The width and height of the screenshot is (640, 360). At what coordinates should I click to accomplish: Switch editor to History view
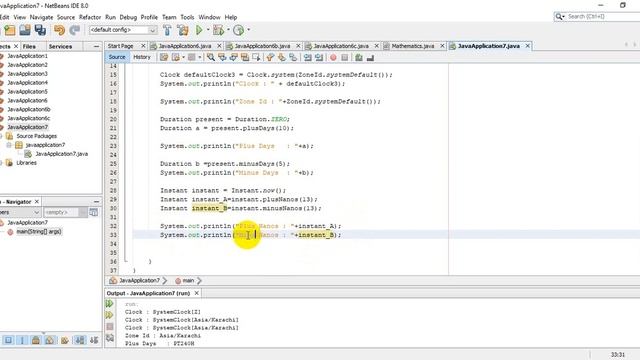[x=142, y=57]
